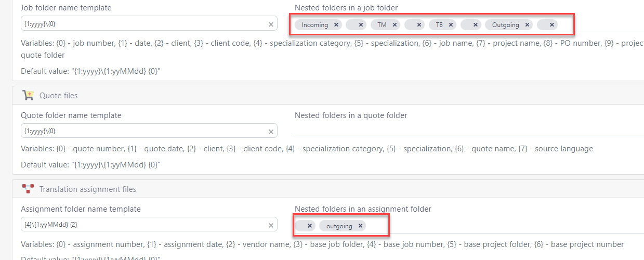Clear the Job folder name template field
Image resolution: width=644 pixels, height=260 pixels.
(271, 24)
